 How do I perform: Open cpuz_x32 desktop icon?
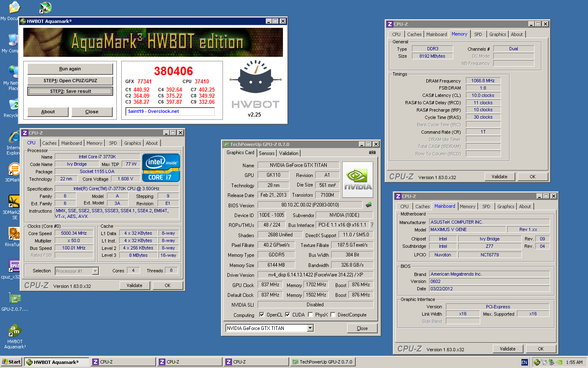click(x=14, y=266)
